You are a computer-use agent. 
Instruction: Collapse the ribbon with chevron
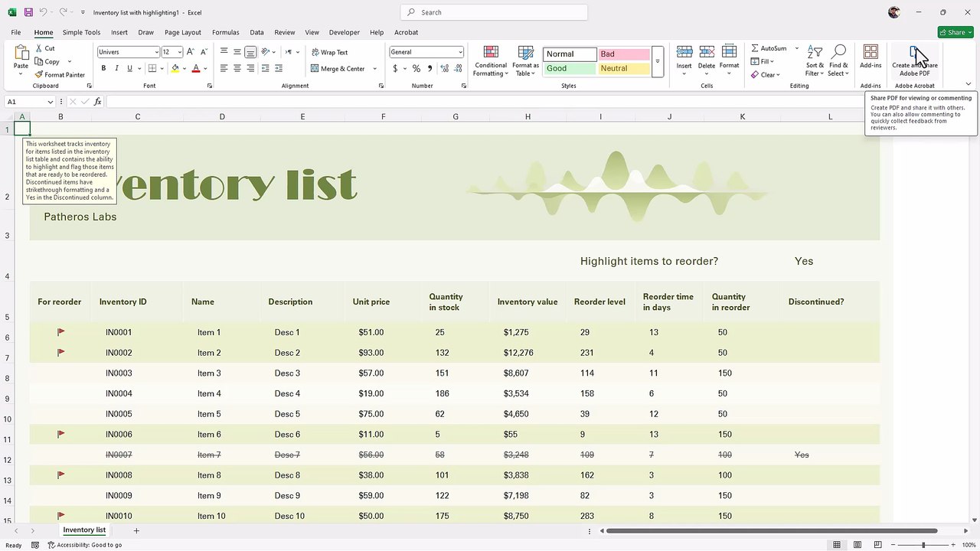969,85
